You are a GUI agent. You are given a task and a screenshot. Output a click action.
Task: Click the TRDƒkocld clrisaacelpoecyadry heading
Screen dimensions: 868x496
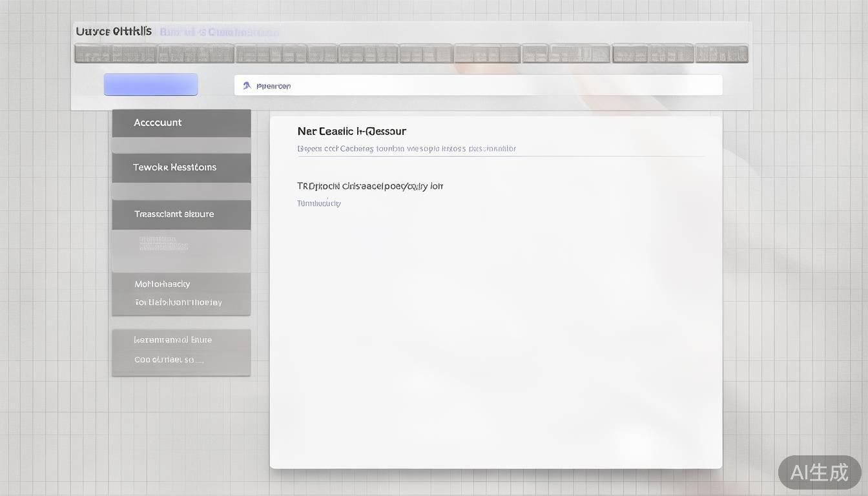(x=370, y=186)
